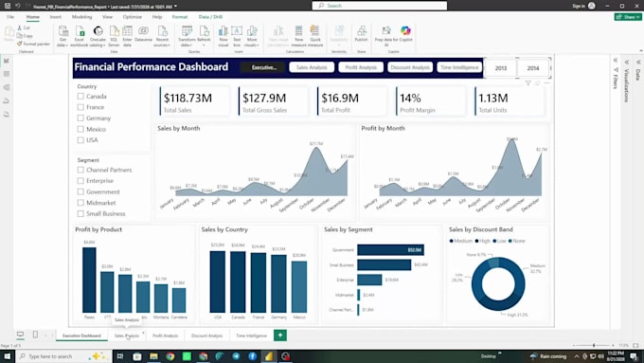Click the Format painter tool
Image resolution: width=644 pixels, height=363 pixels.
(x=33, y=44)
